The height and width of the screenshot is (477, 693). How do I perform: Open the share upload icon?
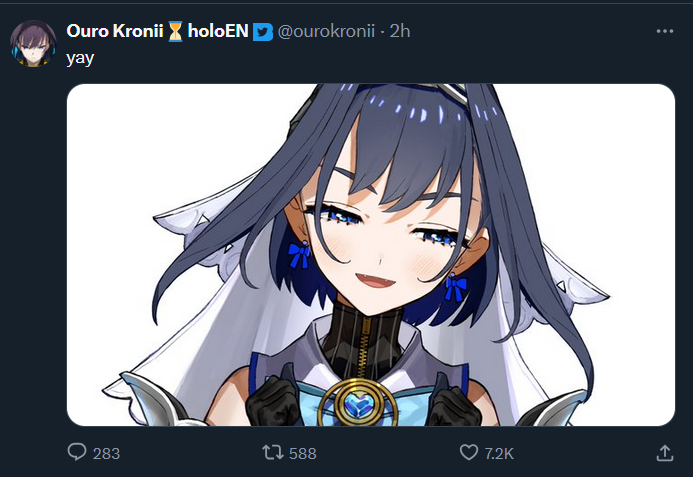[x=665, y=453]
